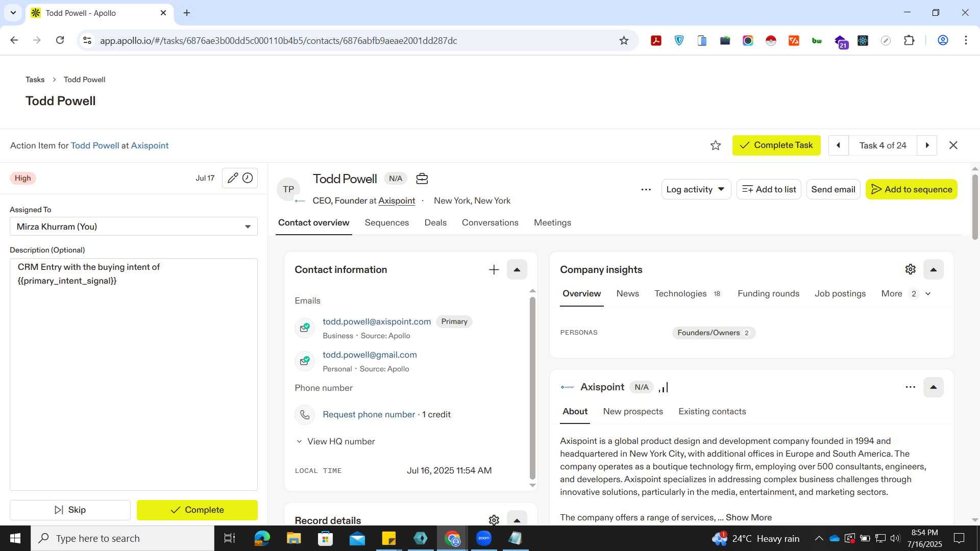This screenshot has height=551, width=980.
Task: Click Axispoint signal bars icon
Action: pyautogui.click(x=663, y=387)
